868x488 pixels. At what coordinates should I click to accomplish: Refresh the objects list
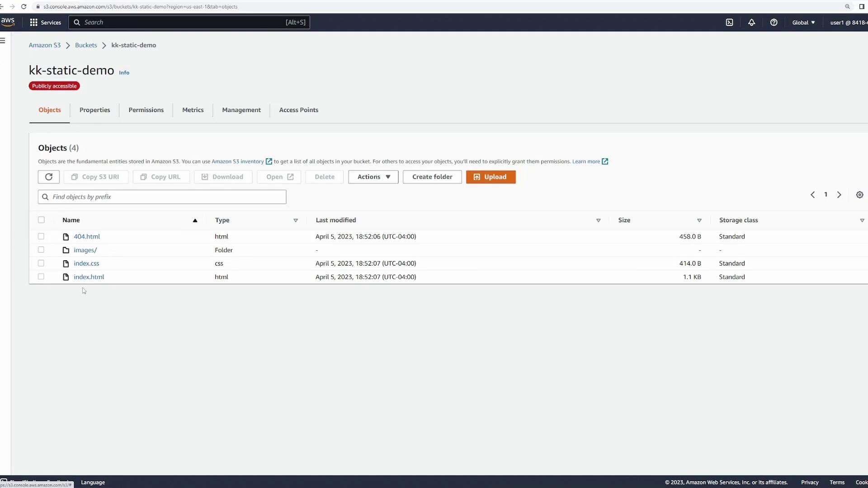pos(49,177)
